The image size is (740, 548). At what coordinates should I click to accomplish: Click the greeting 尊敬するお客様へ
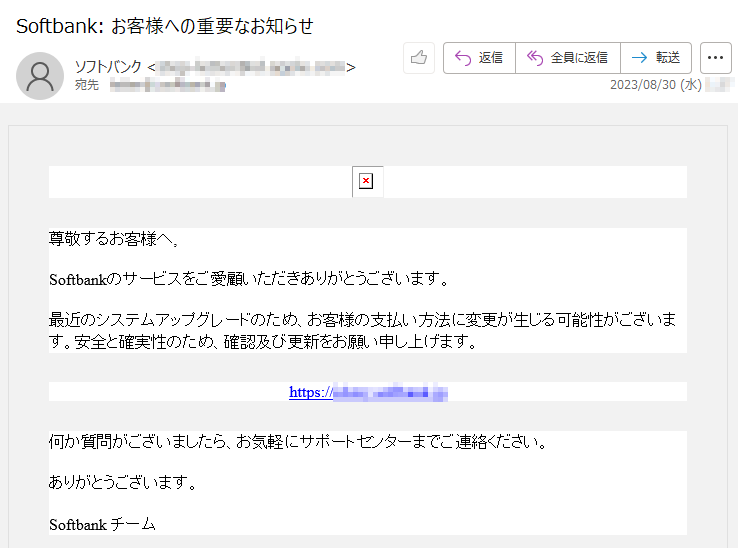[113, 239]
